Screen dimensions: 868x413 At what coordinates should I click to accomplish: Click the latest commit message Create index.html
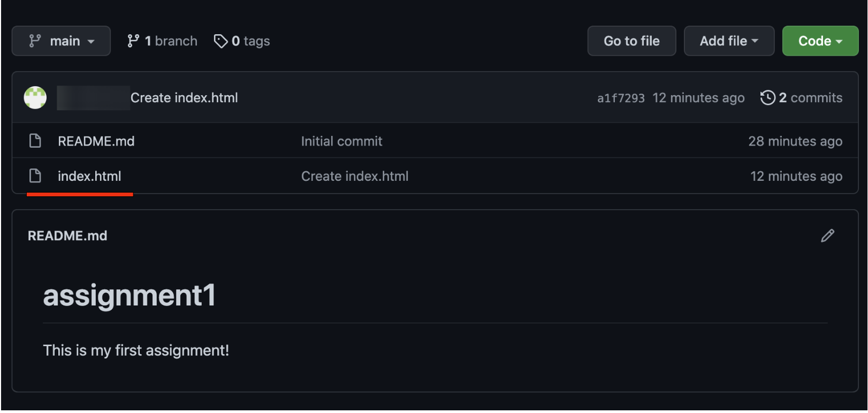(x=184, y=98)
